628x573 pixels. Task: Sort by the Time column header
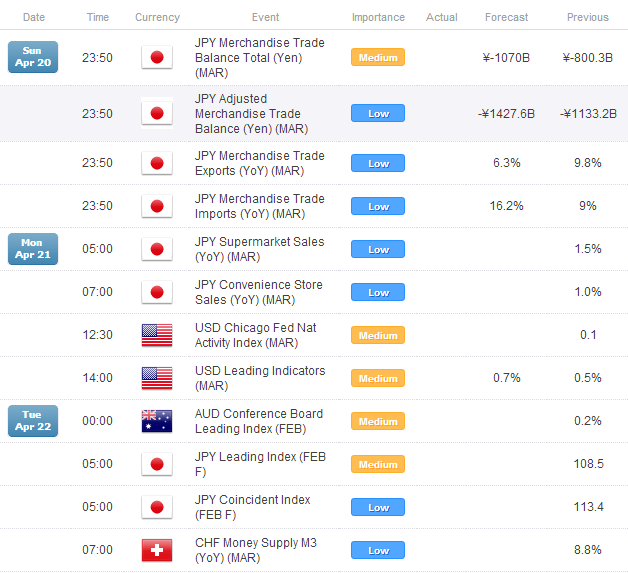pyautogui.click(x=98, y=17)
